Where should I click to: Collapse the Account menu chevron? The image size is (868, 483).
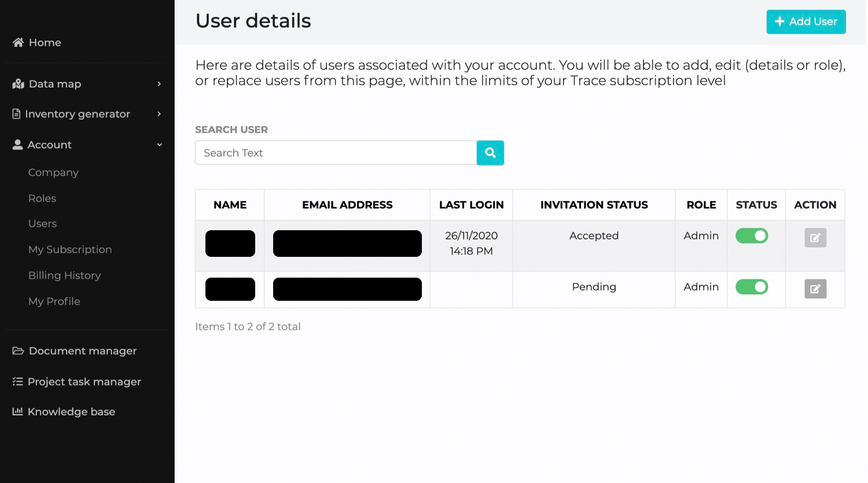coord(159,145)
